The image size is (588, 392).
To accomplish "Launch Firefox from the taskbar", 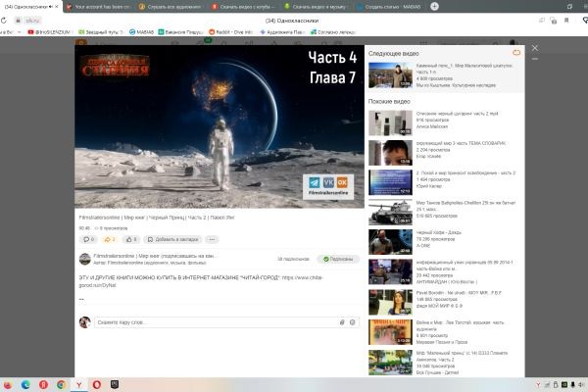I will tap(7, 385).
